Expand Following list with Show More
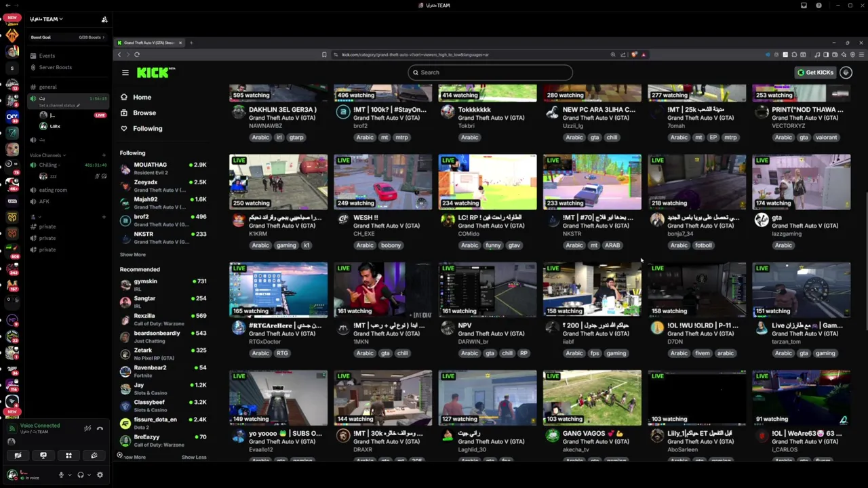Screen dimensions: 868x488 tap(133, 255)
